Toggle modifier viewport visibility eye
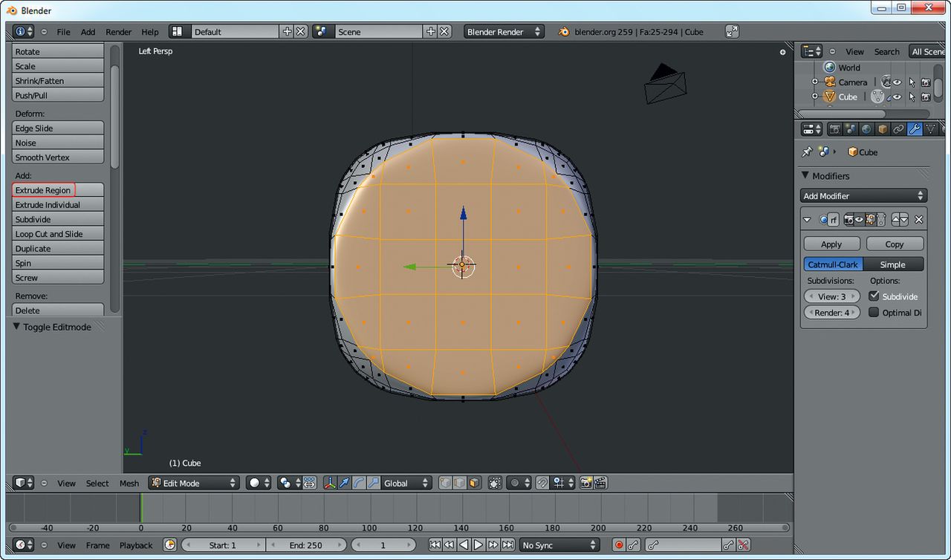This screenshot has height=560, width=951. 860,220
